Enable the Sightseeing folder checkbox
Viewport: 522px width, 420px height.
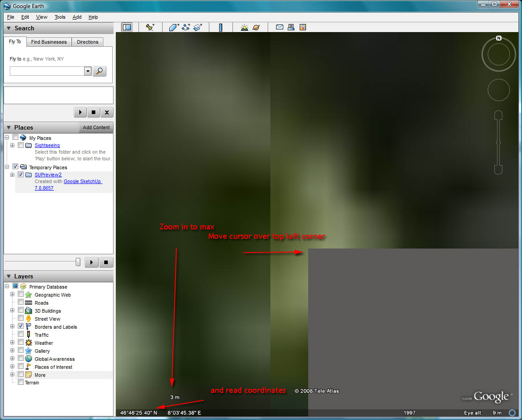click(x=20, y=145)
